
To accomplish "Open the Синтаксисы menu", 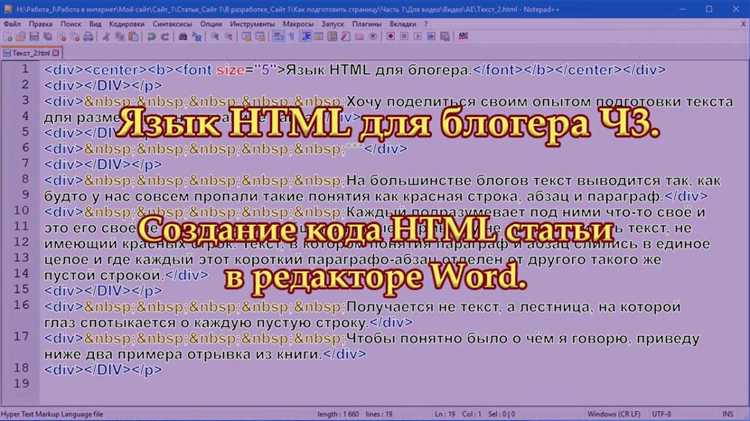I will pos(172,23).
